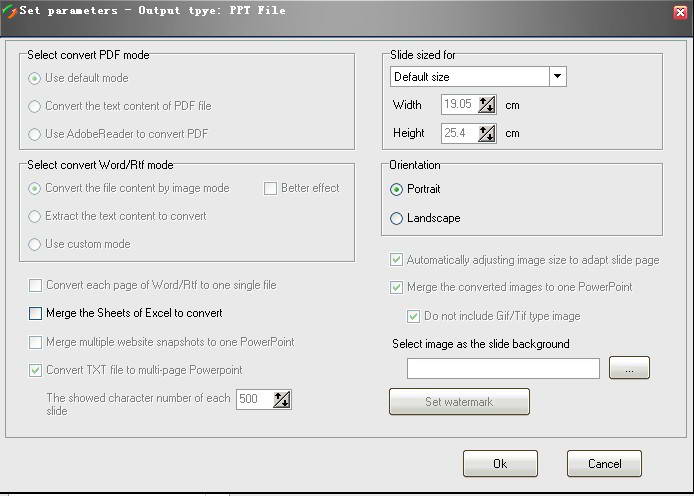
Task: Select the Portrait orientation
Action: click(397, 189)
